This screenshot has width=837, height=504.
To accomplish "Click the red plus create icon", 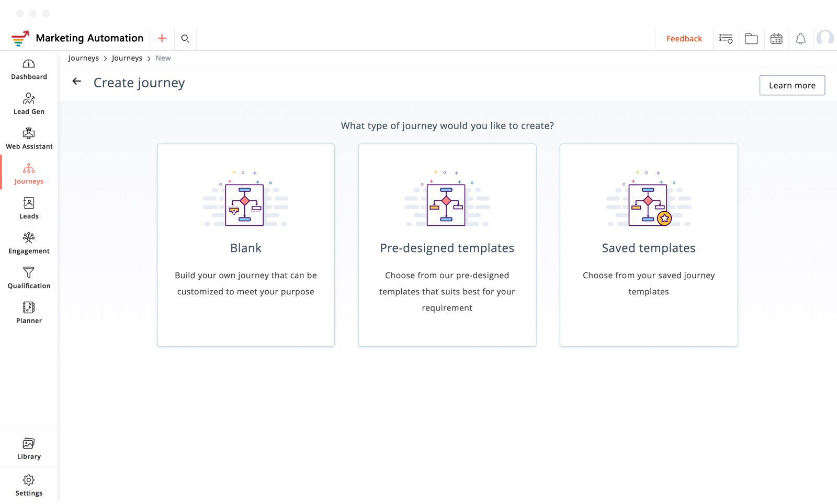I will 162,38.
